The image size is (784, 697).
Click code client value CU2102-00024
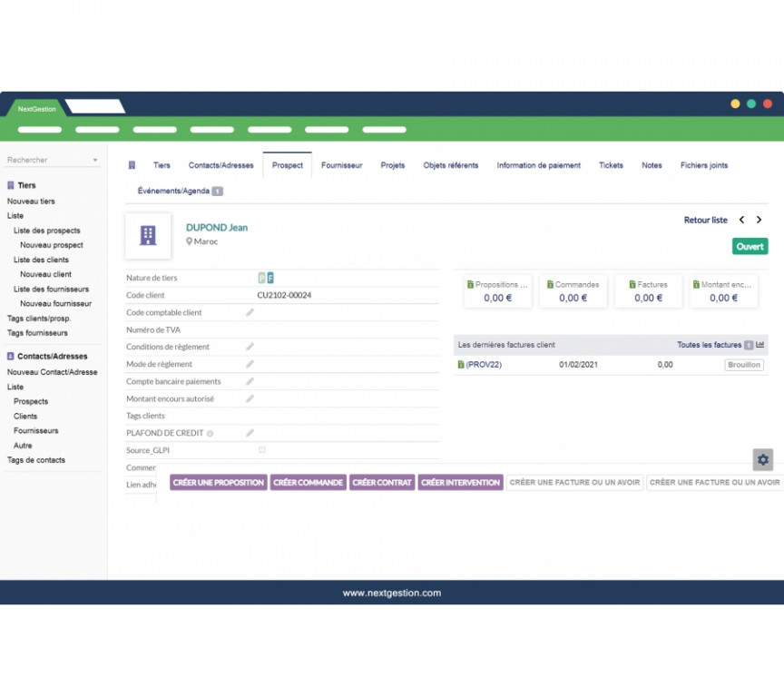[x=284, y=295]
